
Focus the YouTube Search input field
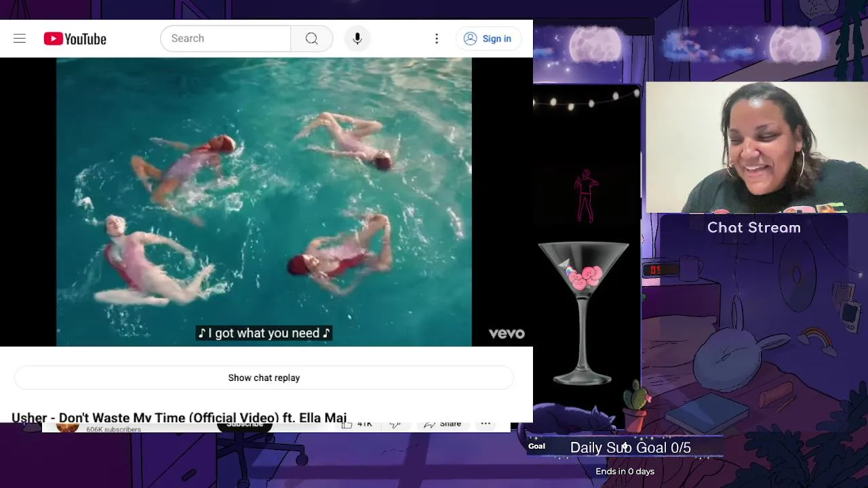click(x=226, y=39)
